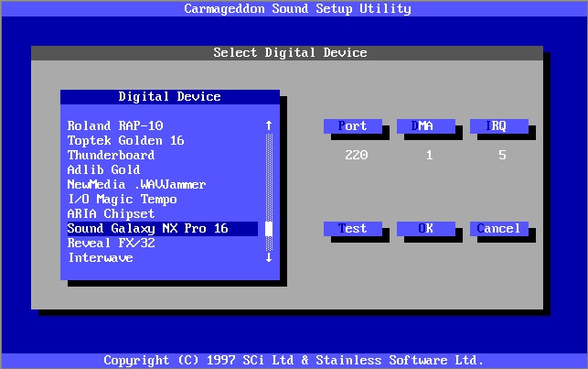588x369 pixels.
Task: Click the DMA value 1
Action: pos(430,155)
